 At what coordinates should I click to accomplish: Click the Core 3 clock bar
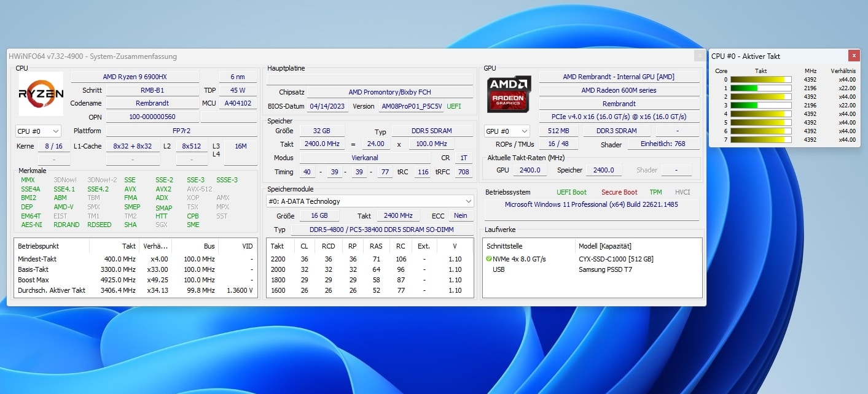pos(760,106)
